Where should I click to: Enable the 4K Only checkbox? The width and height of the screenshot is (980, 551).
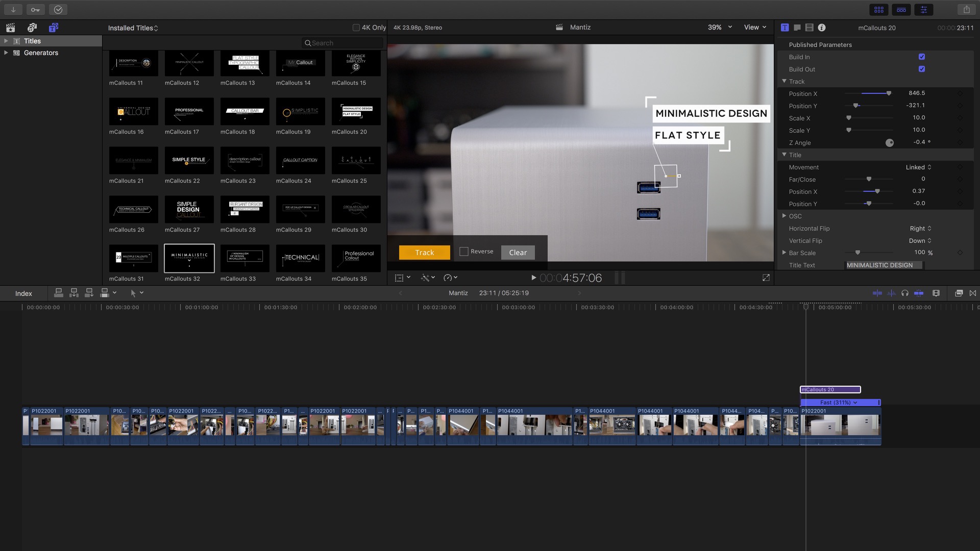pos(356,27)
